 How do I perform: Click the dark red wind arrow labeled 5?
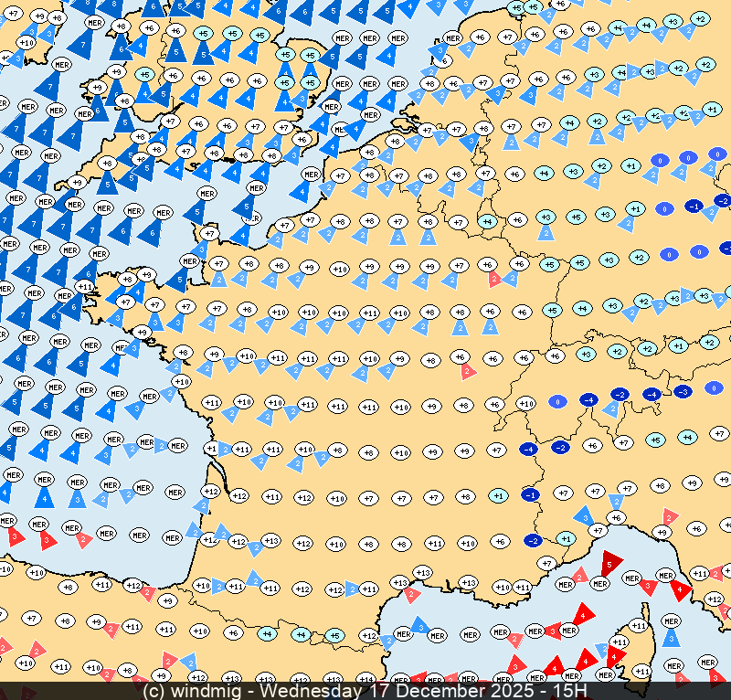pyautogui.click(x=611, y=563)
